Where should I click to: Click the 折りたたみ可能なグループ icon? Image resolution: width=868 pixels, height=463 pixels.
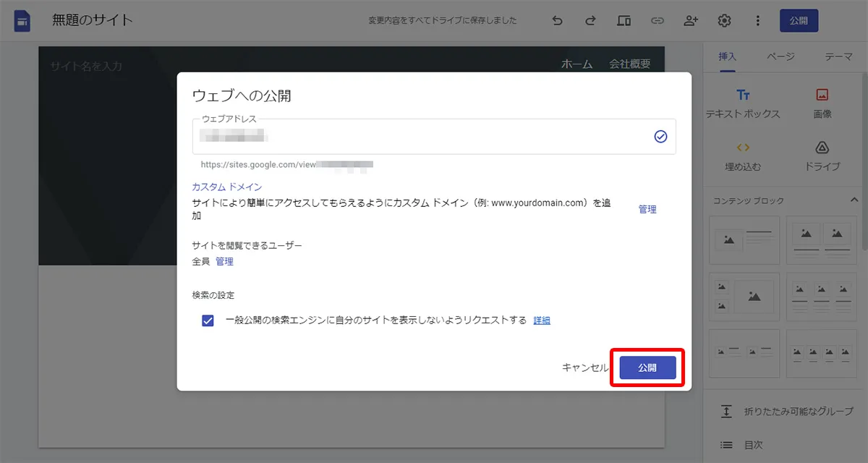point(726,411)
